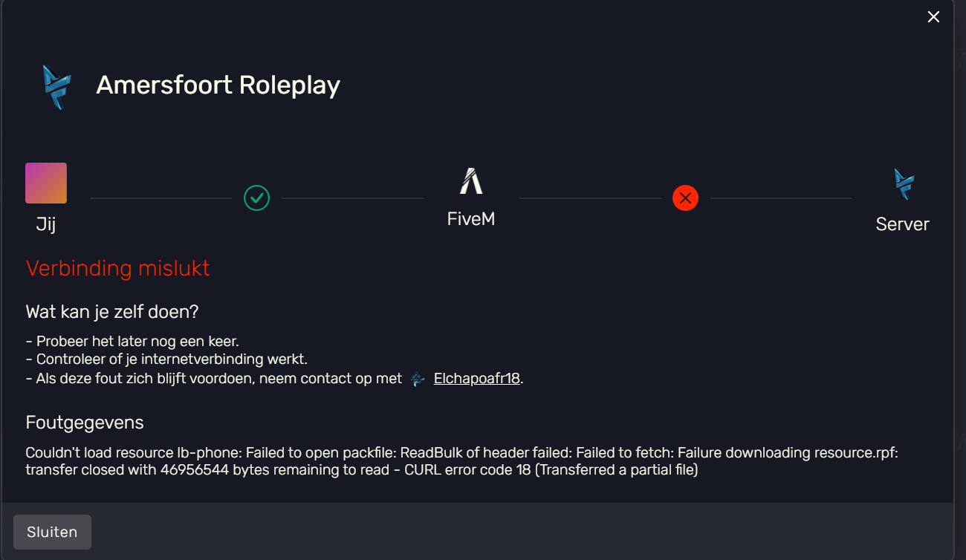Click the red failed connection X icon
The height and width of the screenshot is (560, 966).
tap(685, 198)
